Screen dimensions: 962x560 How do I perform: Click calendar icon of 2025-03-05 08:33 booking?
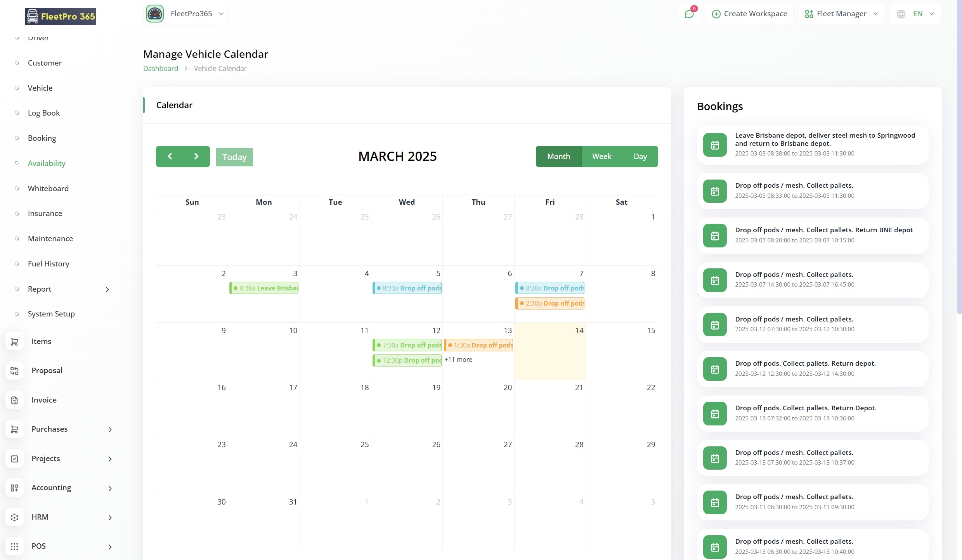click(x=715, y=191)
